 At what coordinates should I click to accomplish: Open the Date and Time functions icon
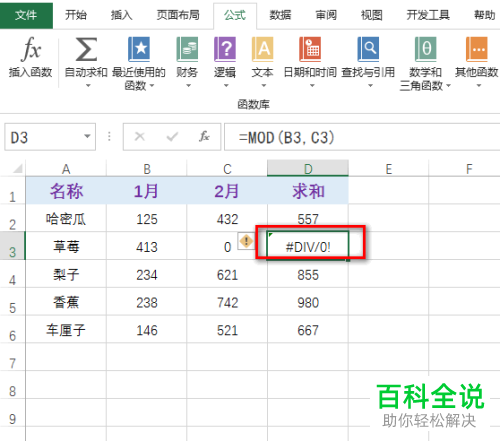310,49
